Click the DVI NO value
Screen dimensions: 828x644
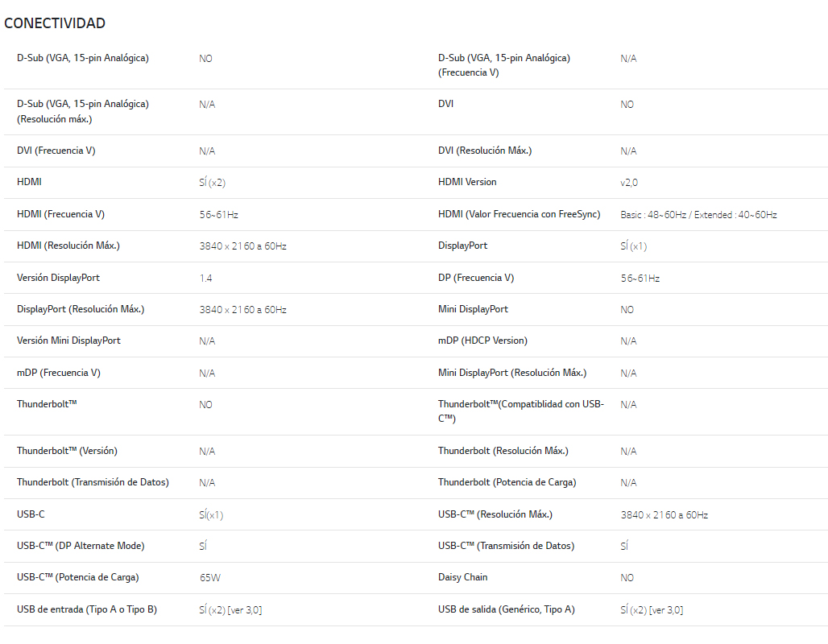click(627, 105)
